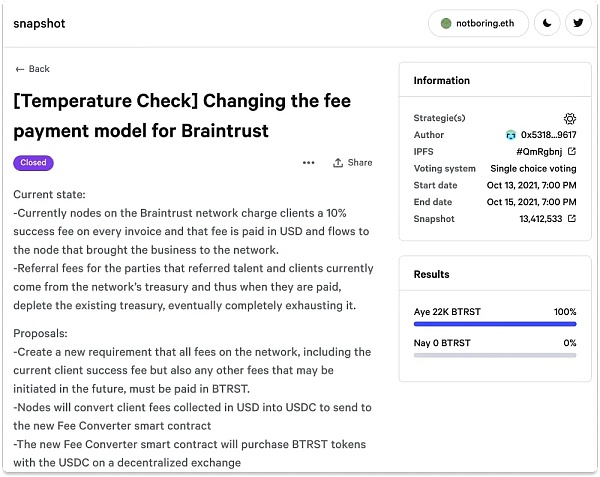
Task: Click the Strategies gear icon
Action: (x=570, y=118)
